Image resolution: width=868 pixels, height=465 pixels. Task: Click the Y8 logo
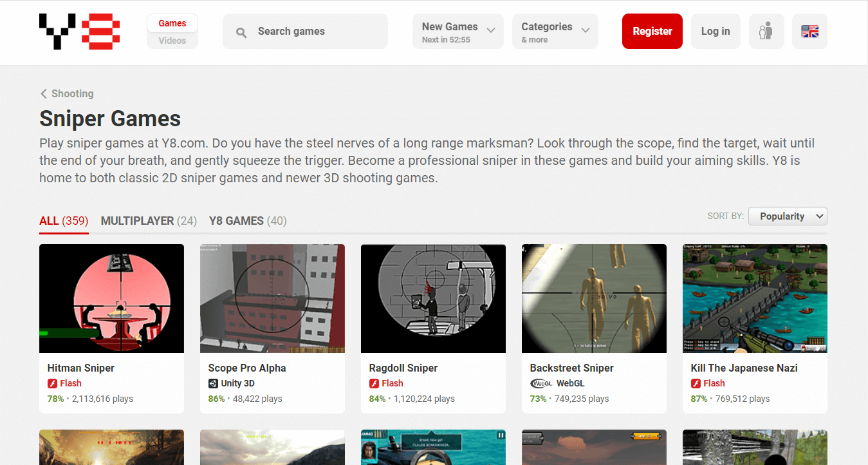[80, 32]
